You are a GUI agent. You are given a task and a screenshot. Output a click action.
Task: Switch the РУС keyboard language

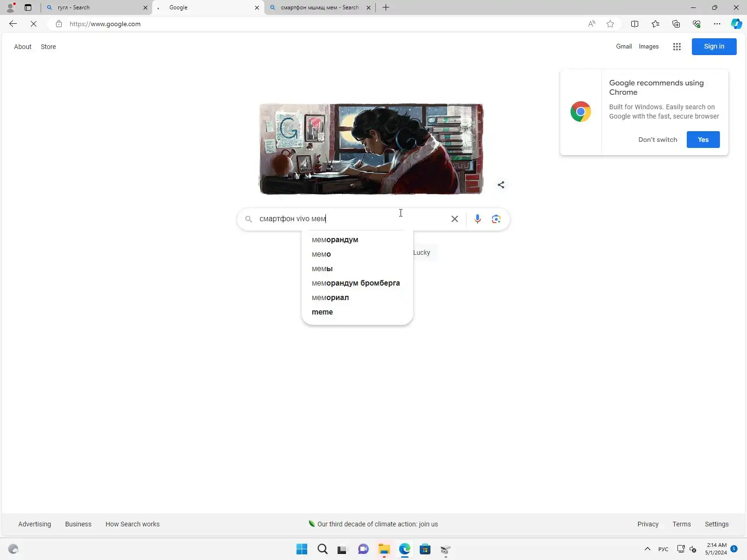[x=663, y=549]
